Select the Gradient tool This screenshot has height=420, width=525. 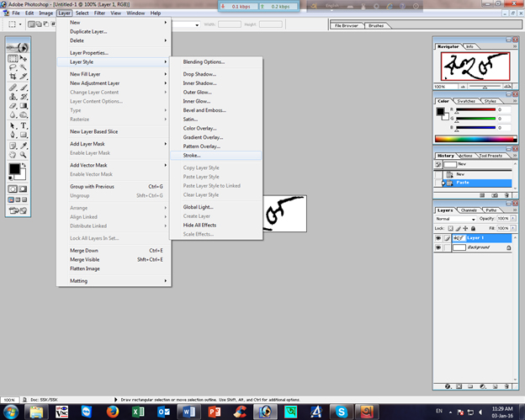pos(23,106)
